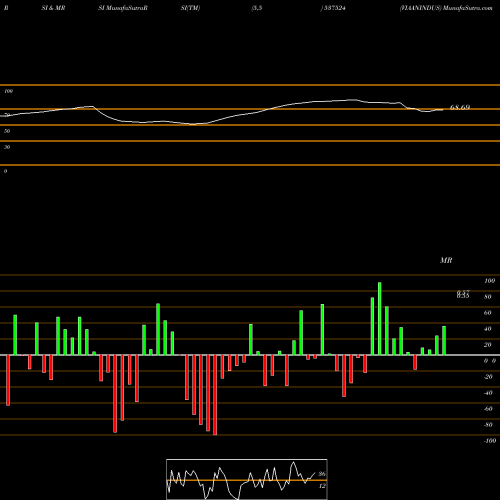
Task: Click the MR axis label 80
Action: (x=488, y=297)
